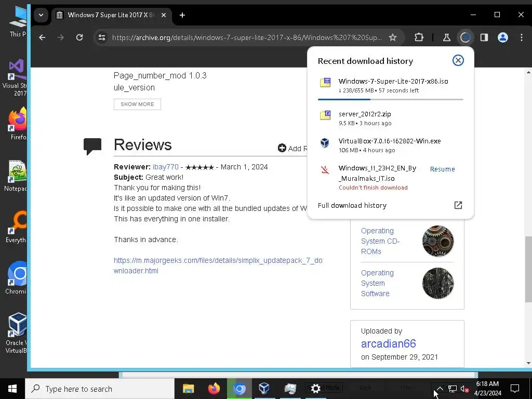Open Firefox from the taskbar

coord(214,389)
